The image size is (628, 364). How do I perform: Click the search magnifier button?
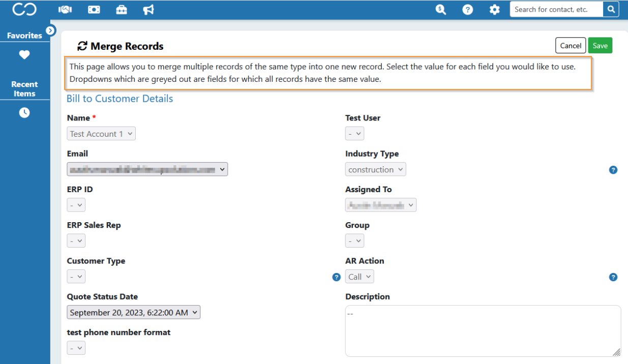[x=611, y=9]
